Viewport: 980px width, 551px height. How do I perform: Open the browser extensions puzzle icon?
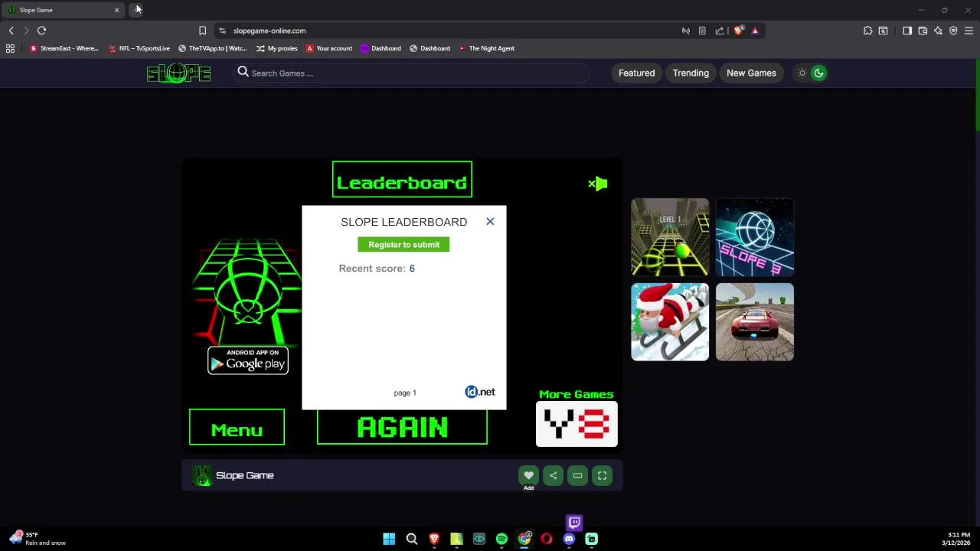point(867,31)
